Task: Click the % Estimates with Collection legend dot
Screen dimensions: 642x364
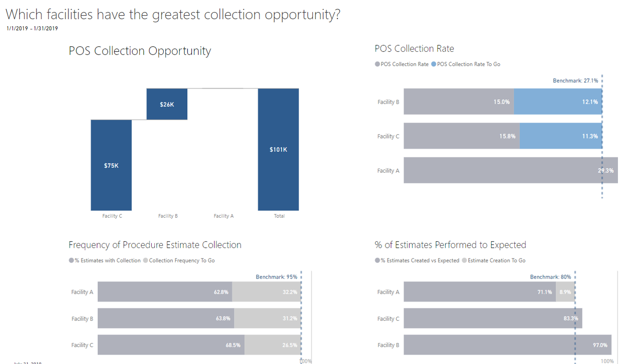Action: 71,260
